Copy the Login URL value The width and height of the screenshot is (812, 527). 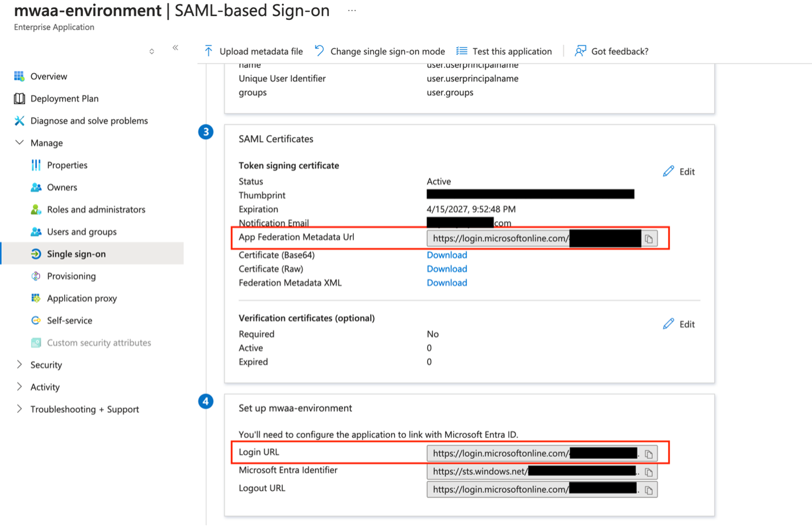pyautogui.click(x=649, y=454)
